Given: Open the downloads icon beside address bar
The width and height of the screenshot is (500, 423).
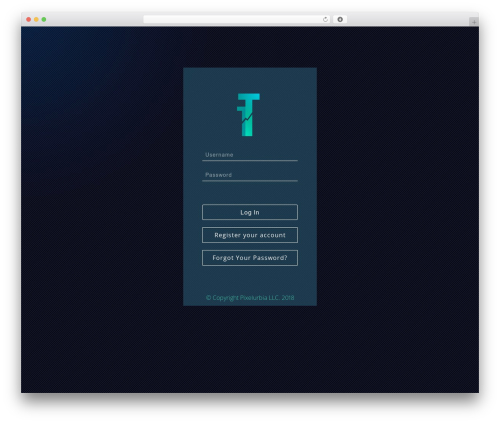Looking at the screenshot, I should coord(340,19).
